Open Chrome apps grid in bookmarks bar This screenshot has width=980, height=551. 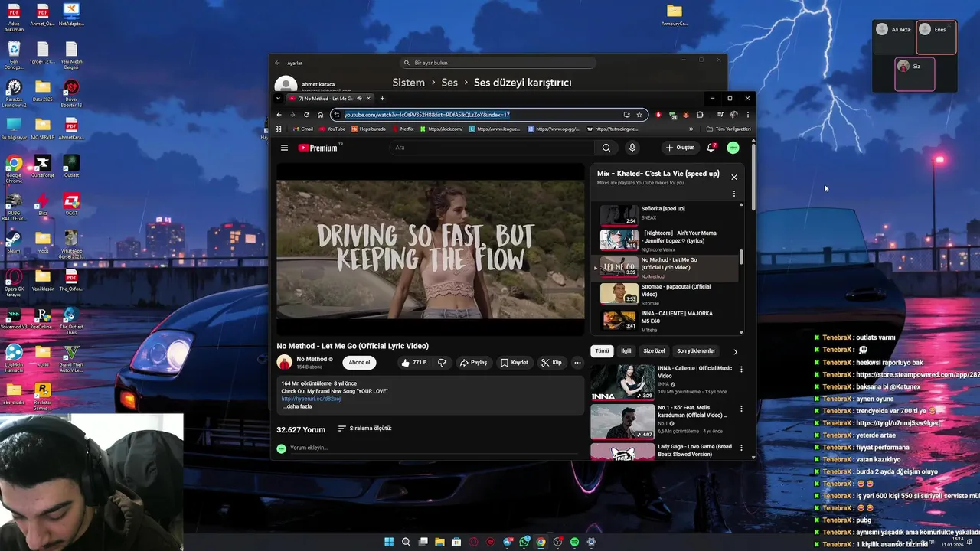tap(279, 129)
